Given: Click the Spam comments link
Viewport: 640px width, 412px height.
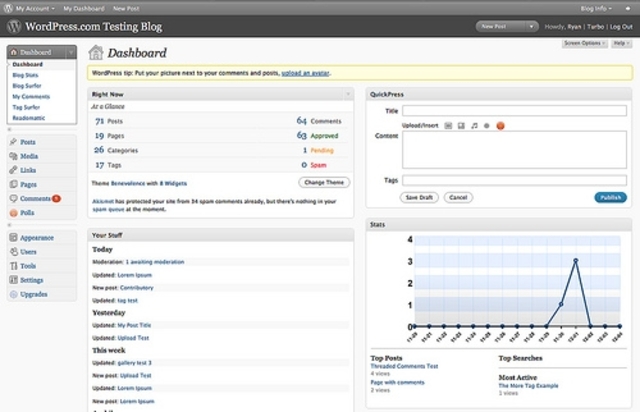Looking at the screenshot, I should [318, 165].
